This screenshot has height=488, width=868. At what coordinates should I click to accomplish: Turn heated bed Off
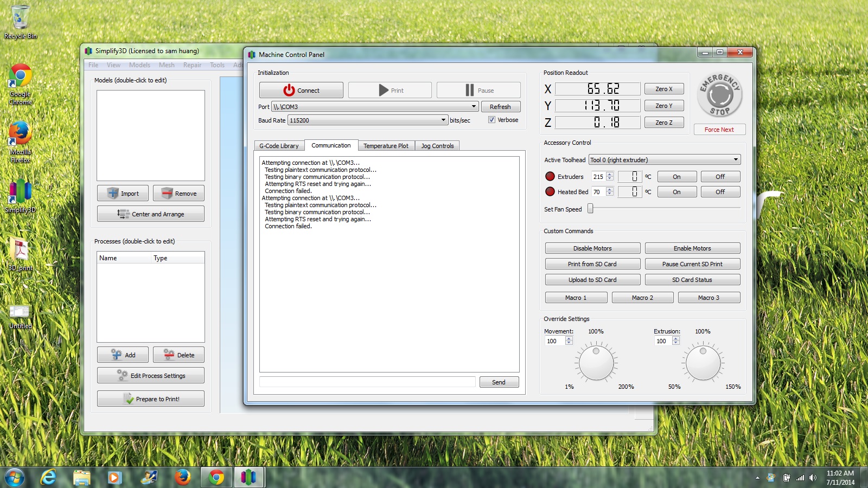pos(720,192)
